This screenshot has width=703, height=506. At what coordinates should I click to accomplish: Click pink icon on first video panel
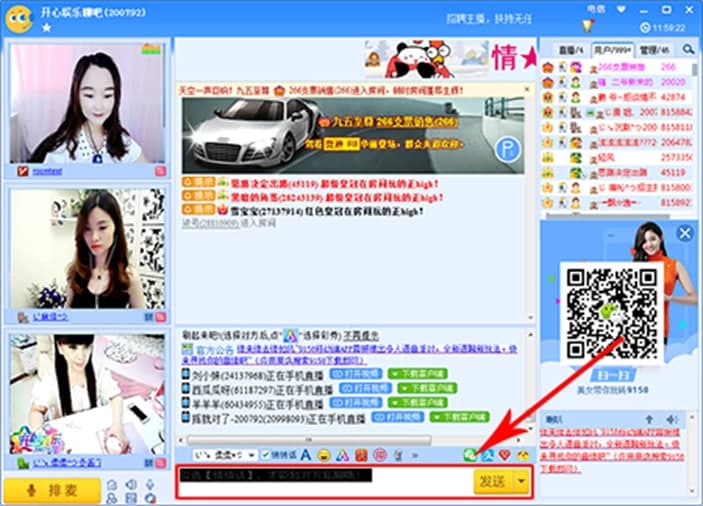point(161,171)
